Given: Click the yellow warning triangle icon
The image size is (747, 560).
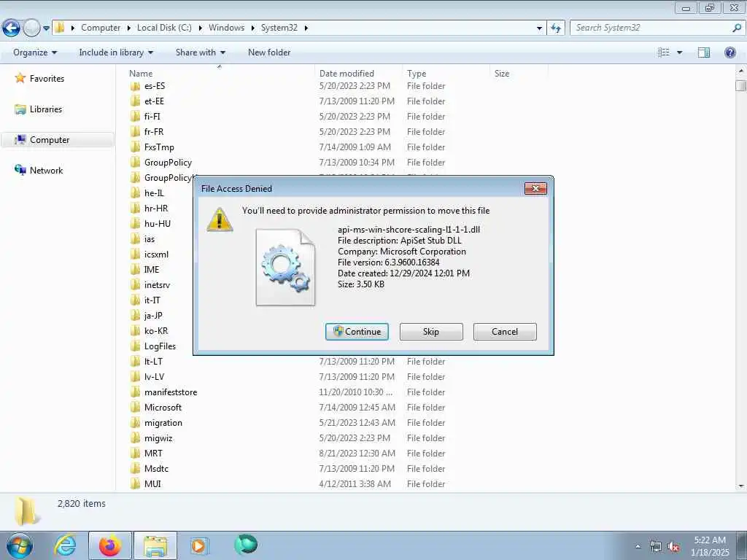Looking at the screenshot, I should click(220, 219).
